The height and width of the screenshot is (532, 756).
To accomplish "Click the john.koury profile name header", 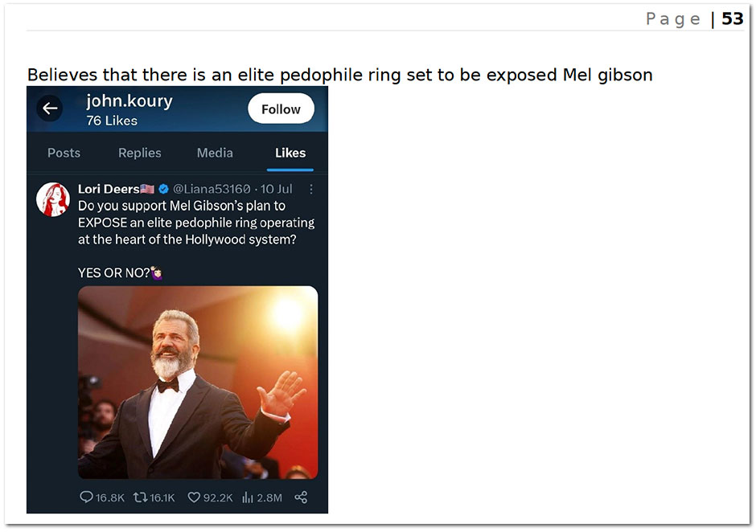I will pos(129,101).
